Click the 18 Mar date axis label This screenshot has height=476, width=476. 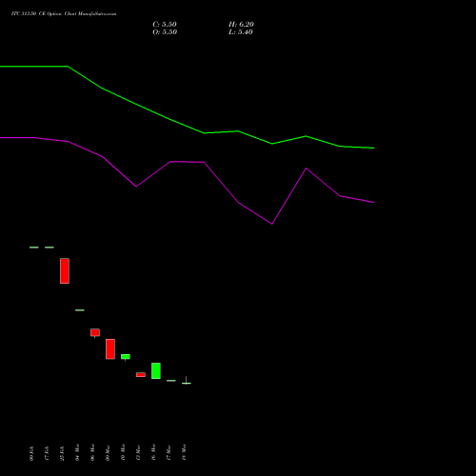[x=184, y=452]
